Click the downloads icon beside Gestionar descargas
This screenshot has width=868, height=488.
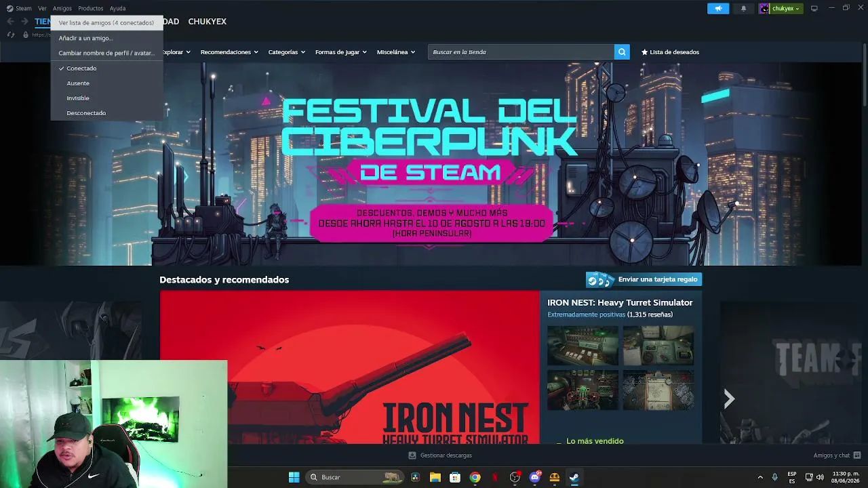(412, 455)
